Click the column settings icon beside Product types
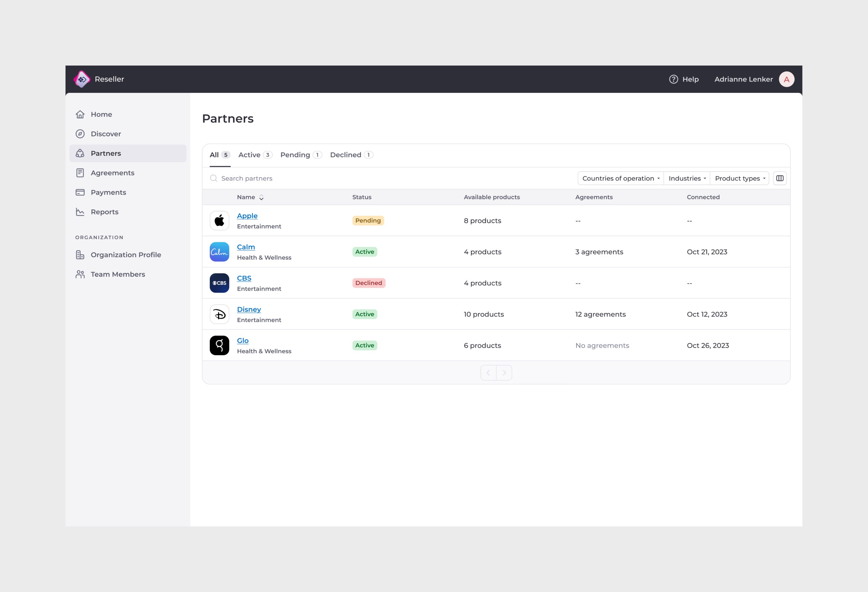Screen dimensions: 868x592 pos(780,178)
